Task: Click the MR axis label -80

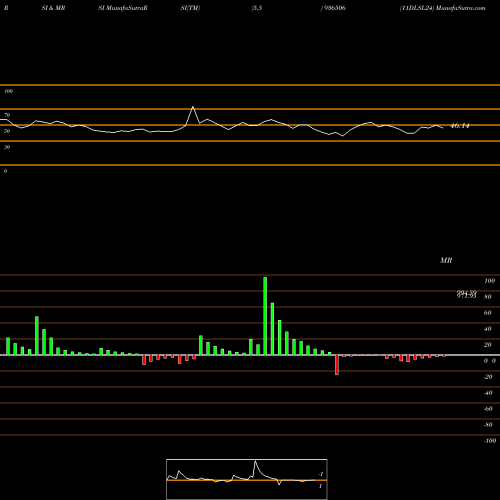Action: (x=488, y=425)
